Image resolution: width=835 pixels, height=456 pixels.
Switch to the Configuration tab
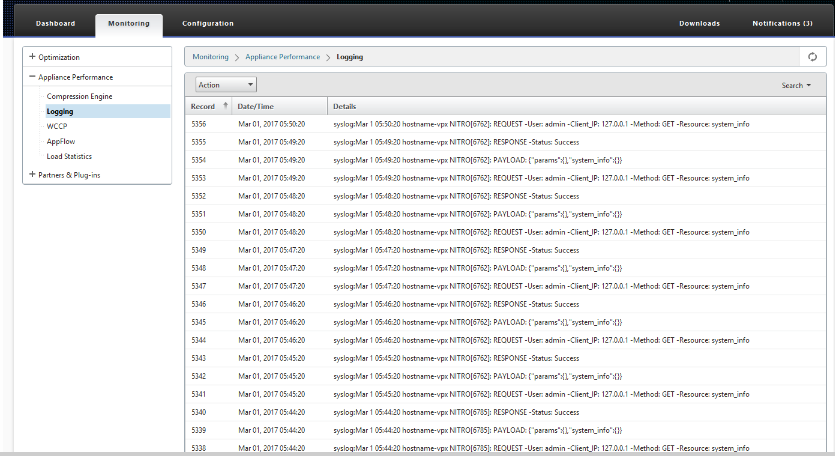208,23
